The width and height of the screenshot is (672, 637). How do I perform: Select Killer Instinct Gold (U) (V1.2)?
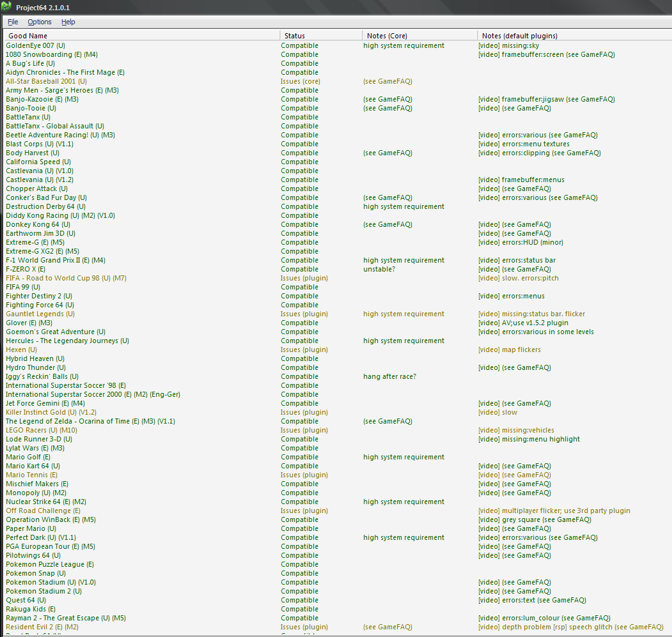point(51,413)
